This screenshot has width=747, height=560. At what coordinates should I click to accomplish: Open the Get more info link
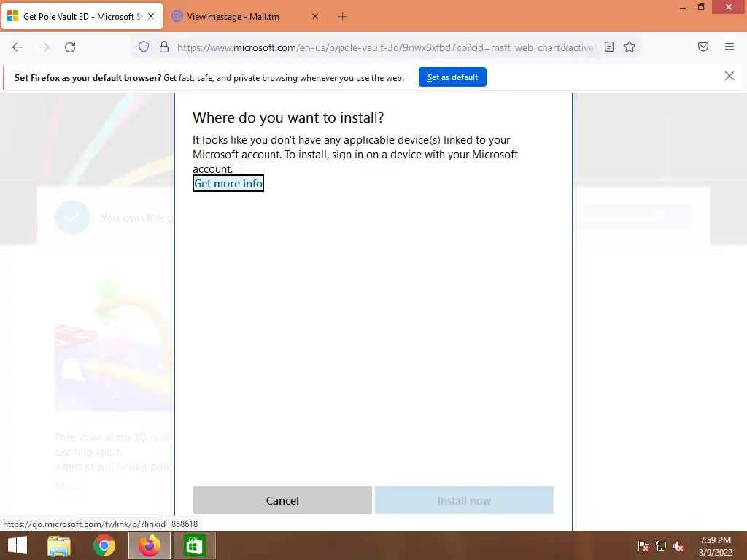[x=228, y=183]
